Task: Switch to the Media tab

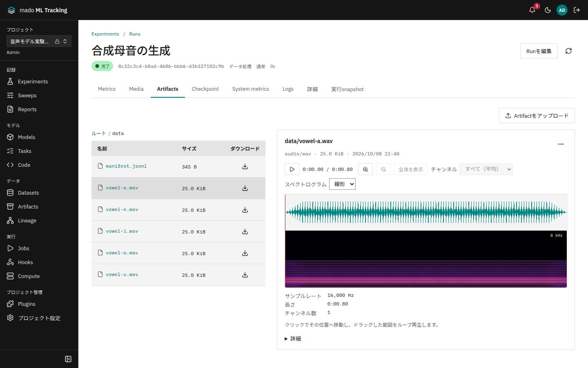Action: click(136, 89)
